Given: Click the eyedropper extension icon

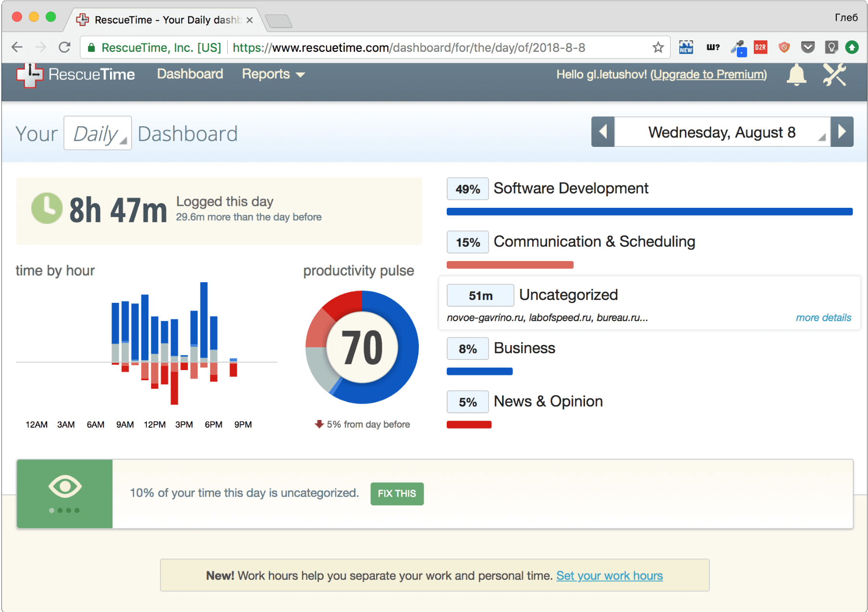Looking at the screenshot, I should tap(738, 48).
